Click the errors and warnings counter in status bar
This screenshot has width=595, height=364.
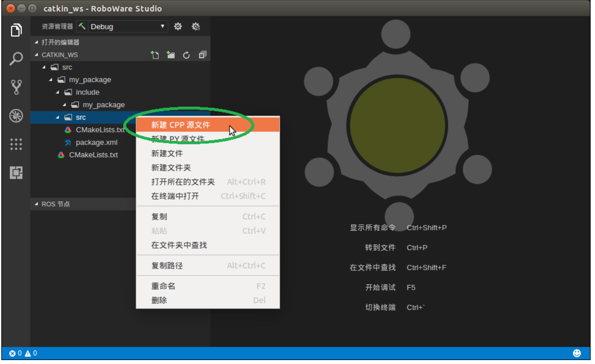23,353
